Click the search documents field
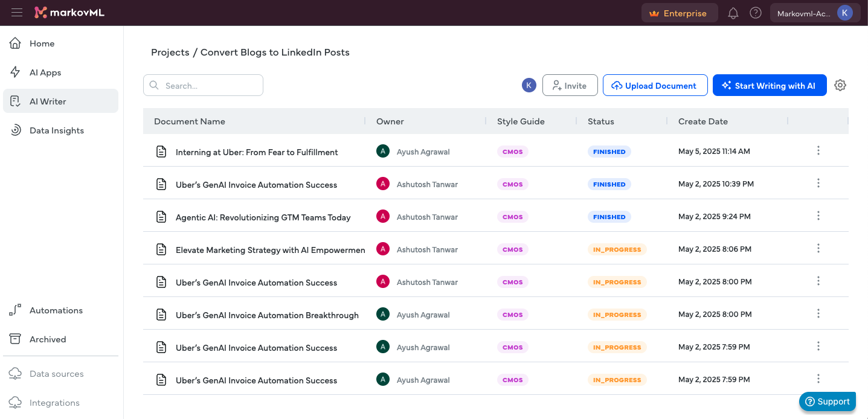Screen dimensions: 868x419 [203, 85]
